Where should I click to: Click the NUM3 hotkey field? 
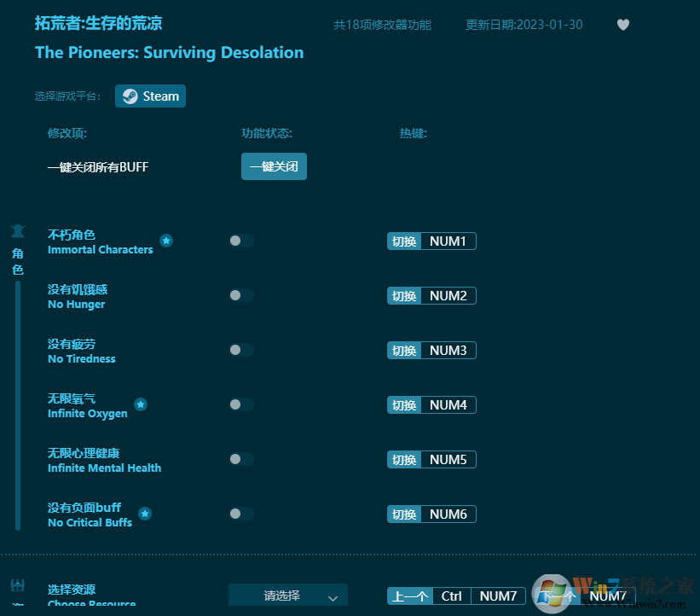click(448, 350)
